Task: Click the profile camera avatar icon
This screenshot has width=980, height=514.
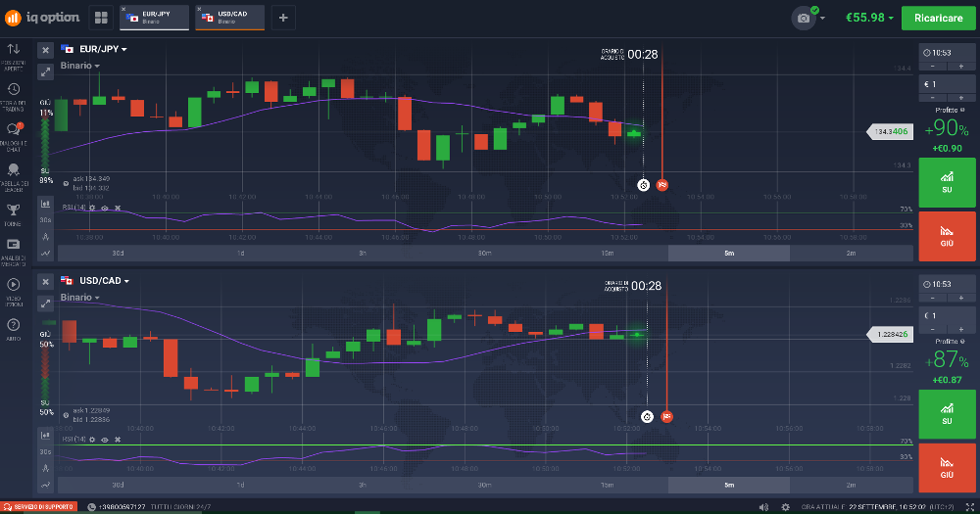Action: click(x=804, y=18)
